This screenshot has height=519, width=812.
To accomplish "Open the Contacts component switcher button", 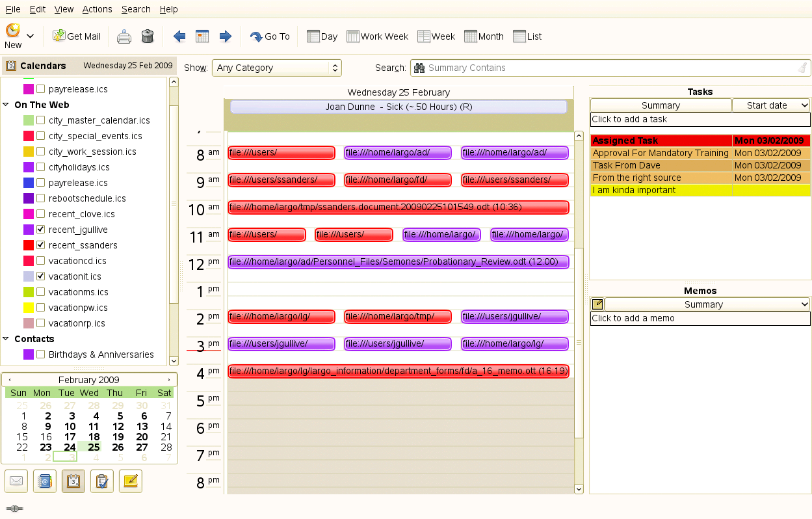I will pos(45,481).
